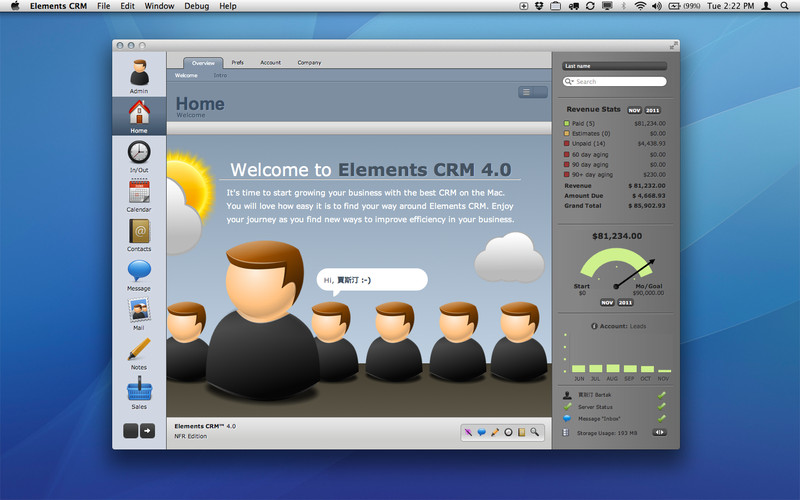Switch to the Account tab

coord(270,63)
